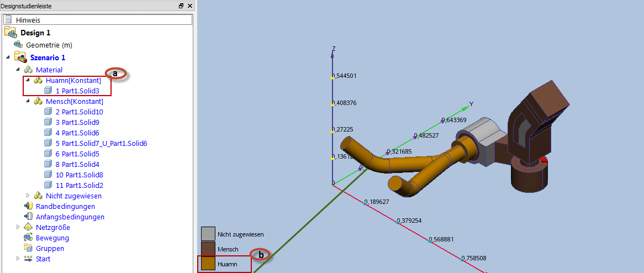Click the Huamn[Konstant] material icon
Viewport: 644px width, 273px height.
tap(38, 81)
